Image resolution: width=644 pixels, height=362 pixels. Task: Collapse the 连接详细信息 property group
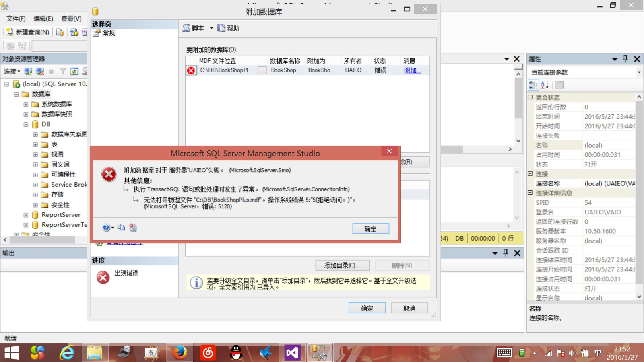click(530, 193)
